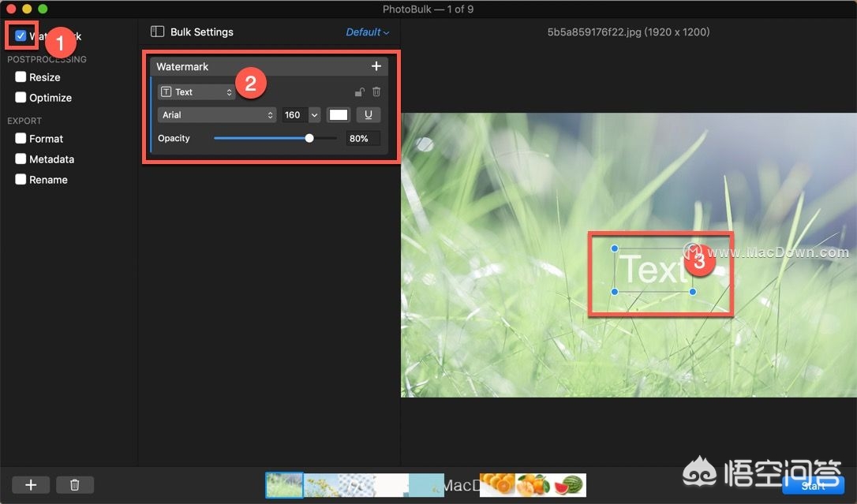Tick the Format export checkbox
The image size is (857, 504).
coord(21,139)
